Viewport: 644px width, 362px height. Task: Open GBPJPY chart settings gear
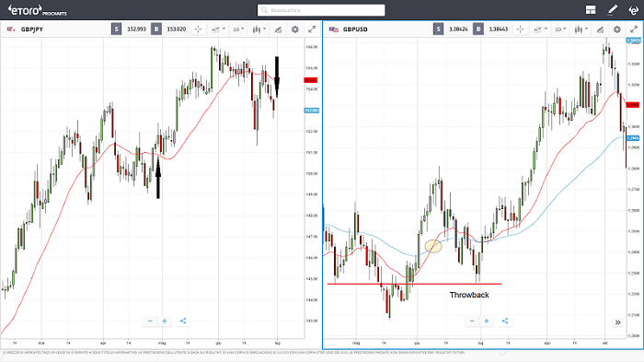tap(295, 29)
